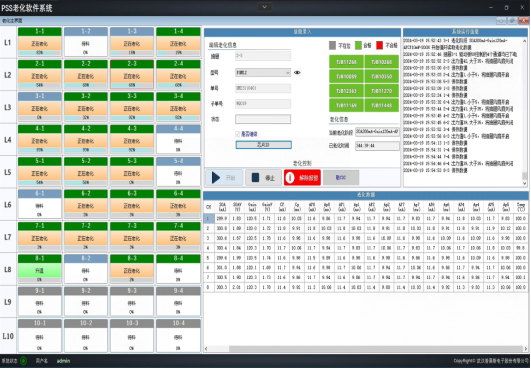Select the drawer cell 5-4

[178, 172]
